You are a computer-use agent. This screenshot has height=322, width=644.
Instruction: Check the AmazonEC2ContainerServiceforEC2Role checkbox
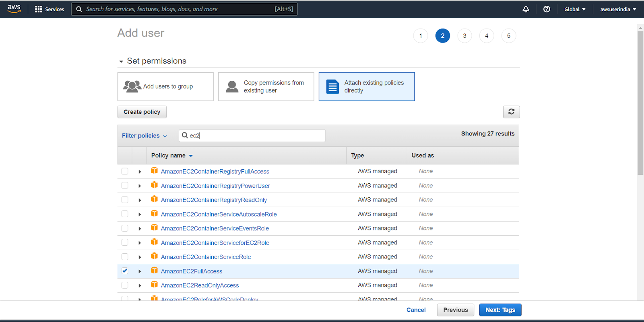pyautogui.click(x=125, y=242)
